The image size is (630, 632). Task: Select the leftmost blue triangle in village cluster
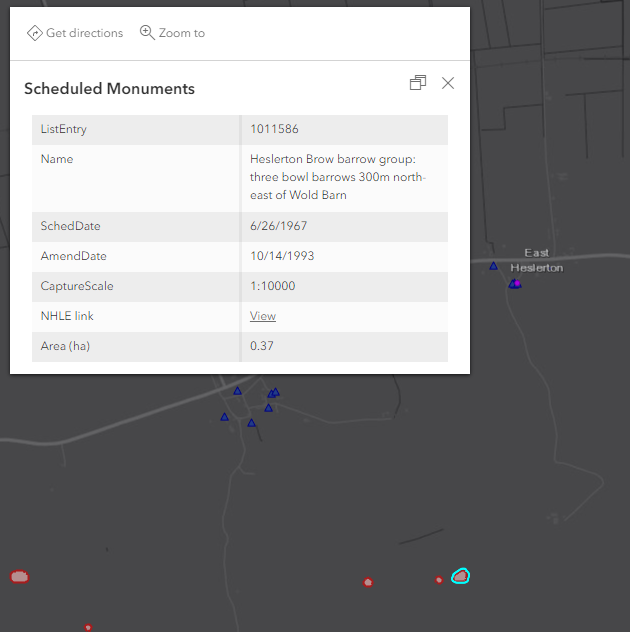coord(225,416)
